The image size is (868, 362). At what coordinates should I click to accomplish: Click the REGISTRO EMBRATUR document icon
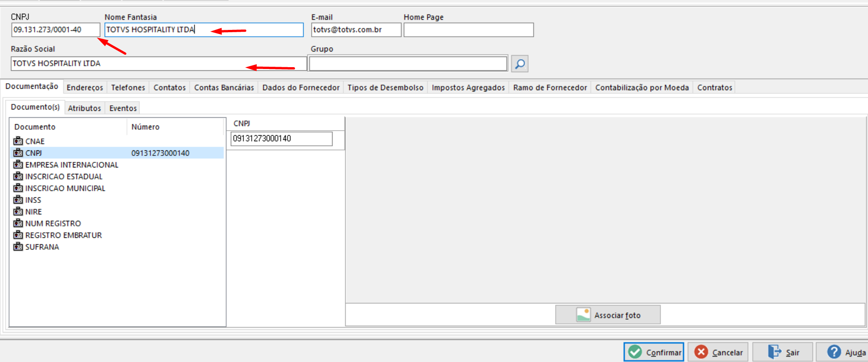point(18,235)
